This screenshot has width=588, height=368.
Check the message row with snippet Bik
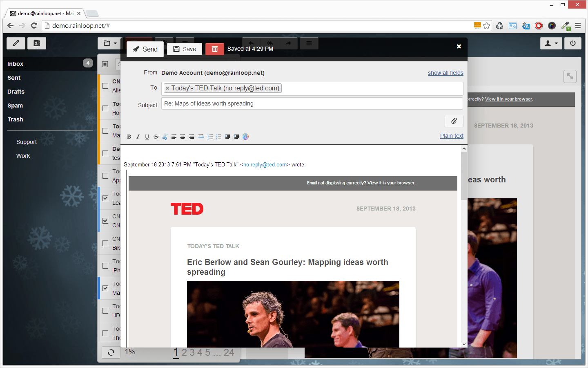(105, 243)
